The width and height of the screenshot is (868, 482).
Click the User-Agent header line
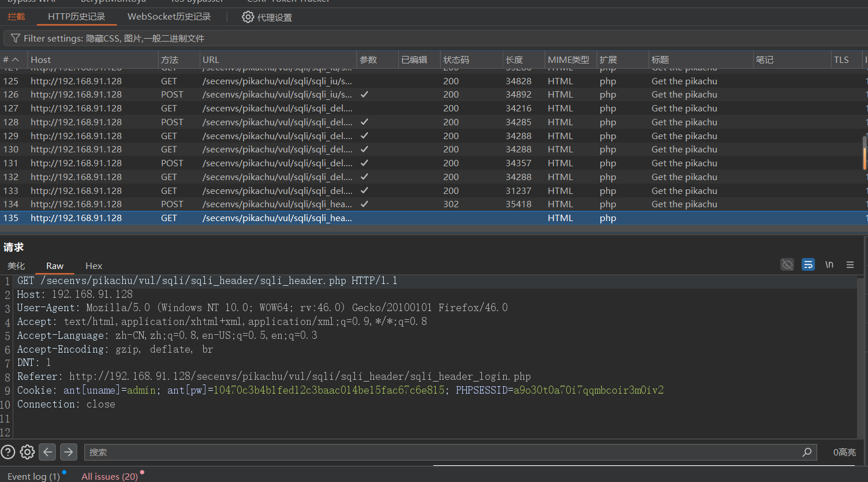[263, 308]
